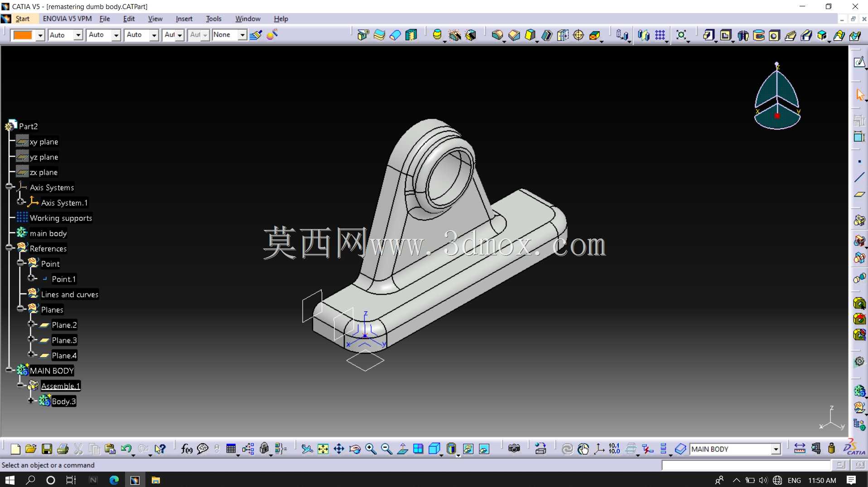868x487 pixels.
Task: Select Working supports in tree
Action: (61, 218)
